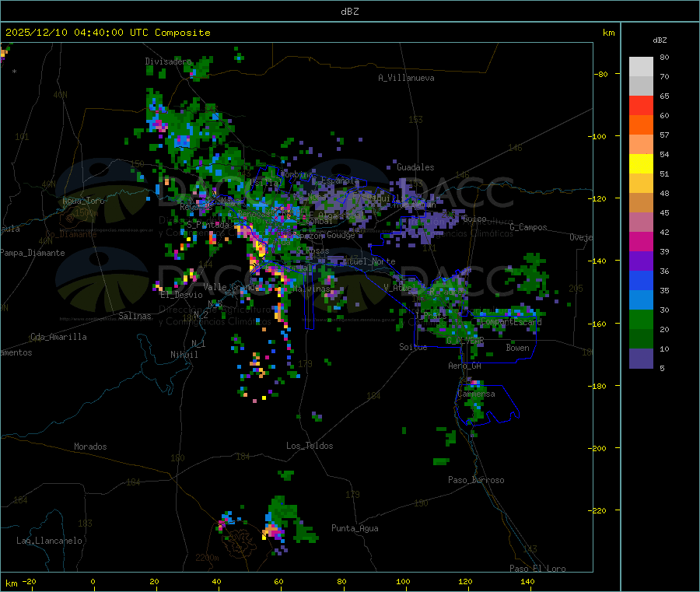Viewport: 700px width, 592px height.
Task: Click the Salinas location label
Action: click(135, 316)
